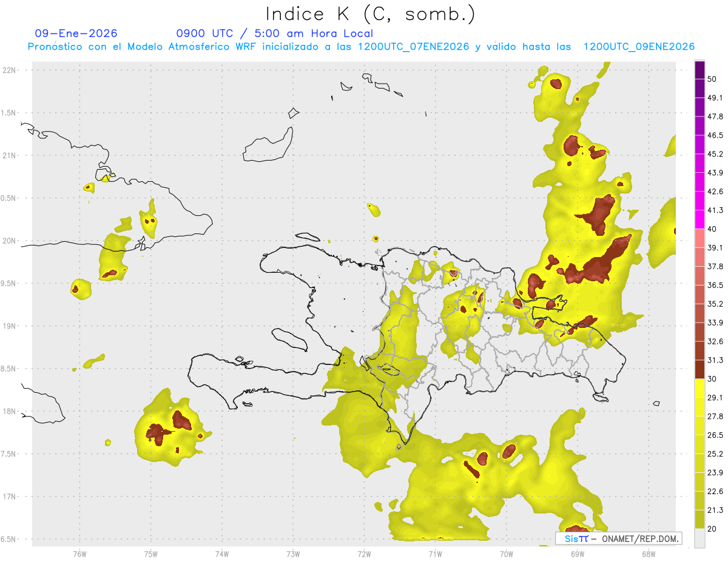Click the gray band below 20 on colorbar

click(699, 538)
